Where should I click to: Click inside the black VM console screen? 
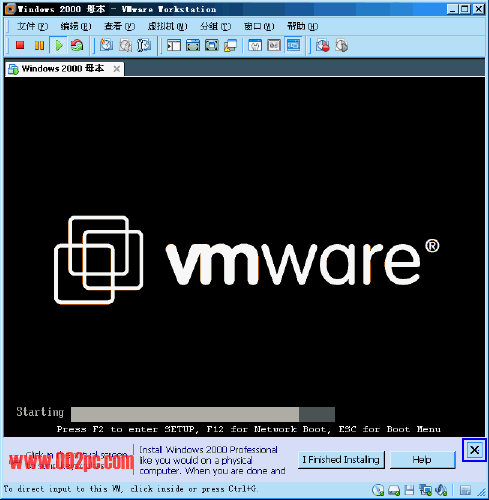tap(244, 257)
